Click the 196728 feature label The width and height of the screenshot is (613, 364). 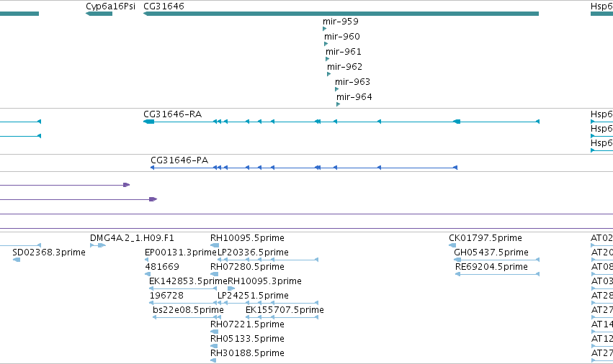point(166,296)
